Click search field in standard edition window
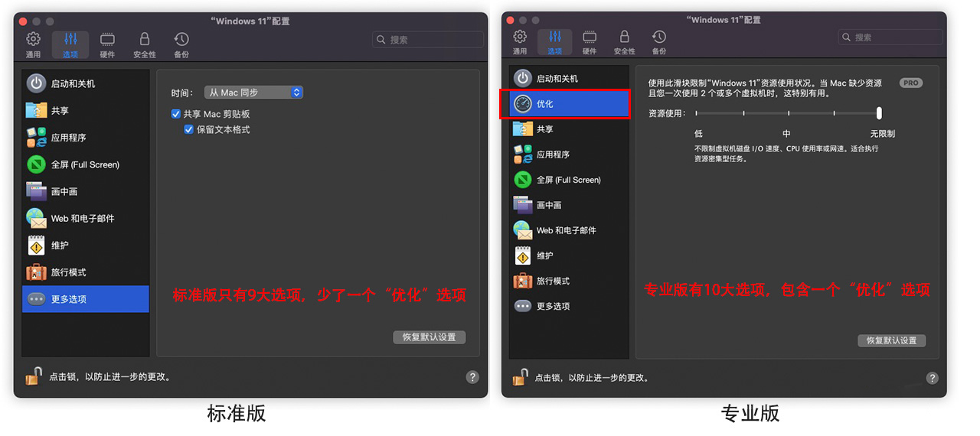The width and height of the screenshot is (980, 436). tap(428, 40)
